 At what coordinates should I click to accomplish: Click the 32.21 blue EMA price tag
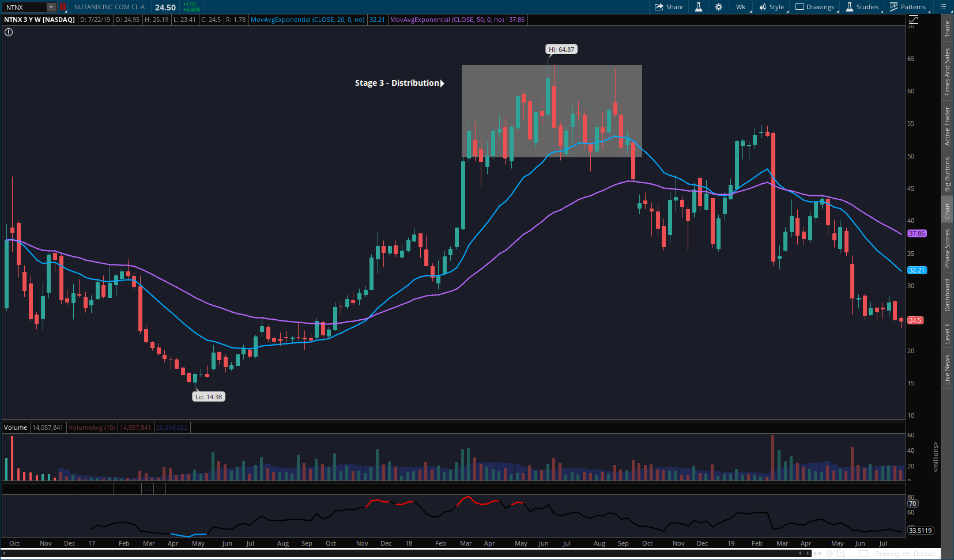[x=917, y=270]
